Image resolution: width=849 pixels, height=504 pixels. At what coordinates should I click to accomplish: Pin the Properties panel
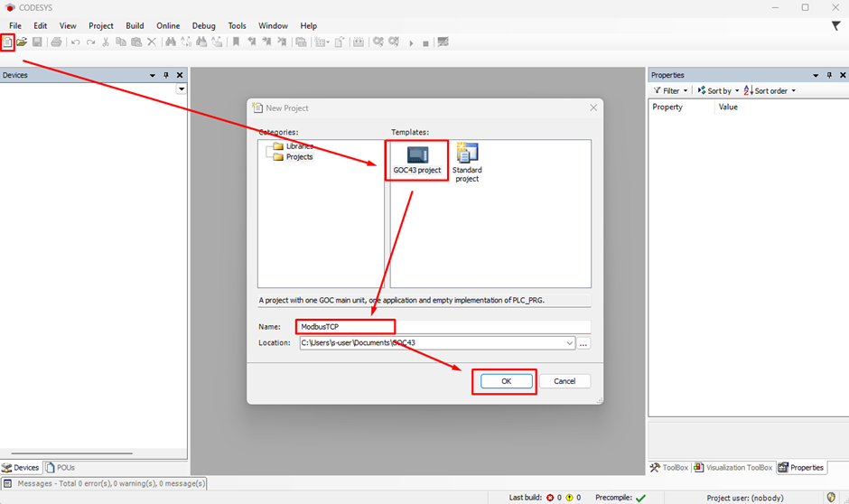point(829,75)
